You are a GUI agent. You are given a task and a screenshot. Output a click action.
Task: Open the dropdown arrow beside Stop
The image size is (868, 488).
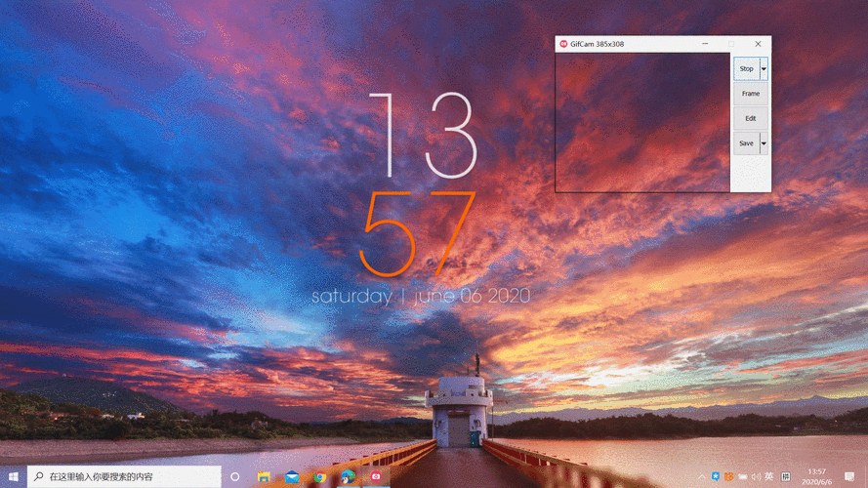click(x=764, y=69)
